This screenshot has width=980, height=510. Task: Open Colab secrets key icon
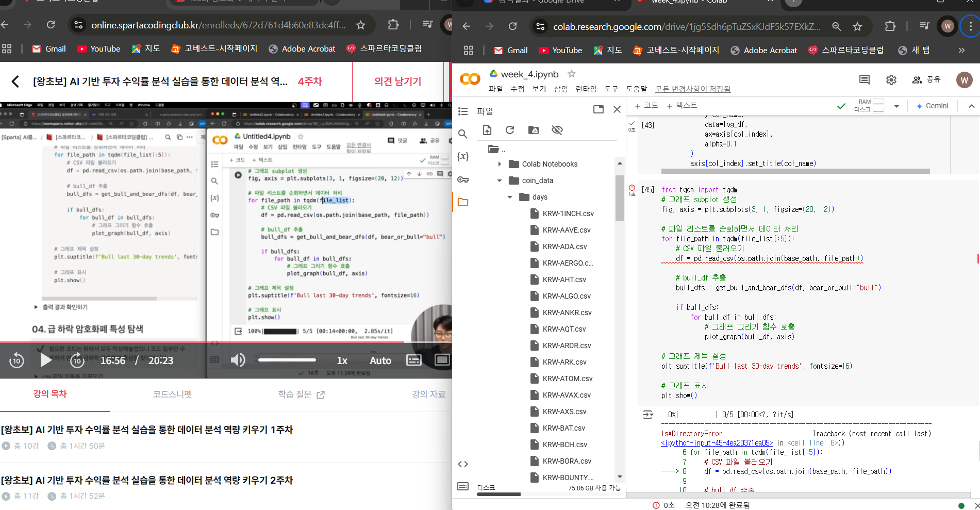pos(463,179)
